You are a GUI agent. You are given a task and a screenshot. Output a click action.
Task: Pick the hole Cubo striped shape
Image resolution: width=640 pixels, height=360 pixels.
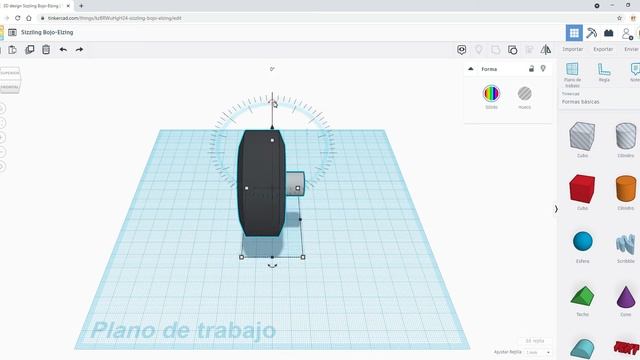(x=582, y=136)
